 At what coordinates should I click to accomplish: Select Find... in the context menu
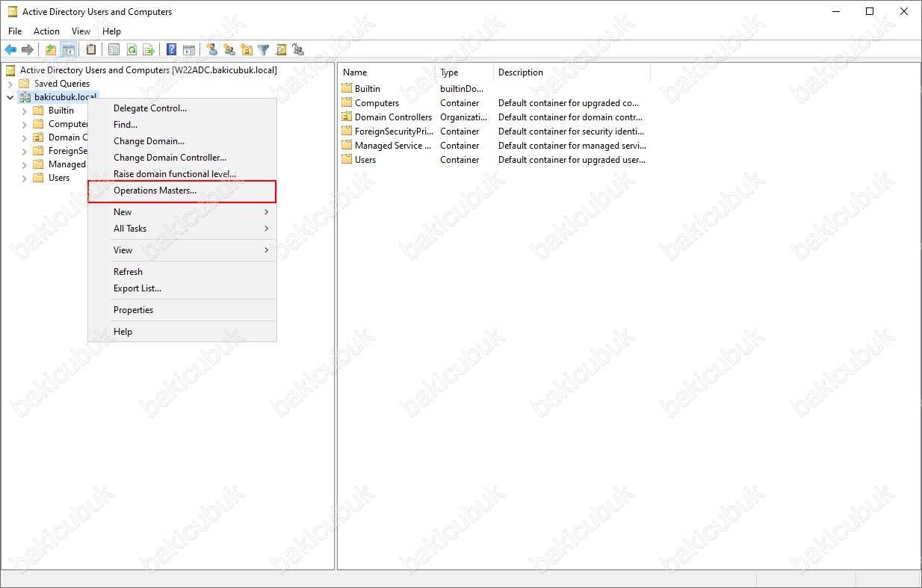click(x=182, y=125)
